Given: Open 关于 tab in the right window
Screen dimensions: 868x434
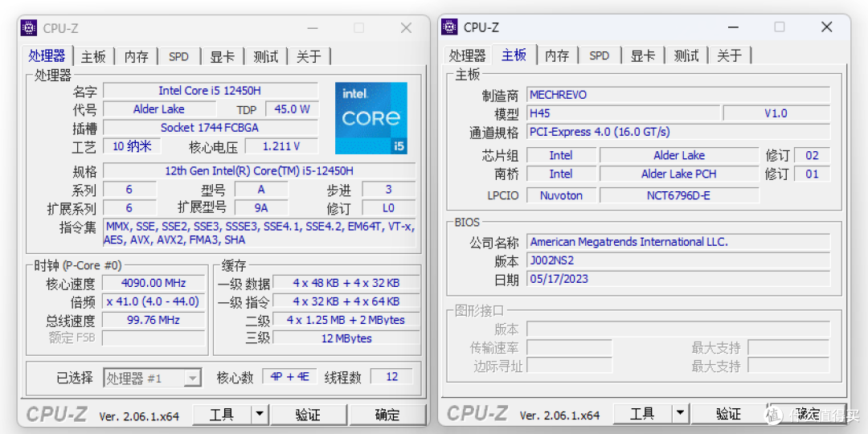Looking at the screenshot, I should coord(729,55).
